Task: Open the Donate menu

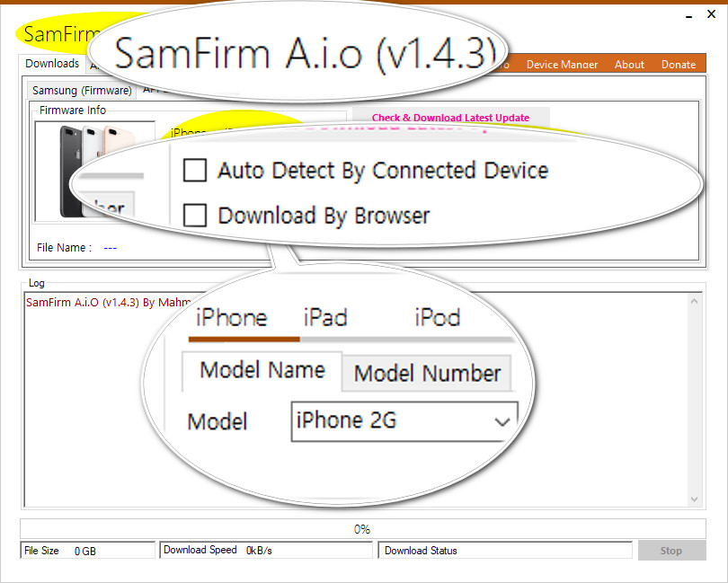Action: tap(679, 65)
